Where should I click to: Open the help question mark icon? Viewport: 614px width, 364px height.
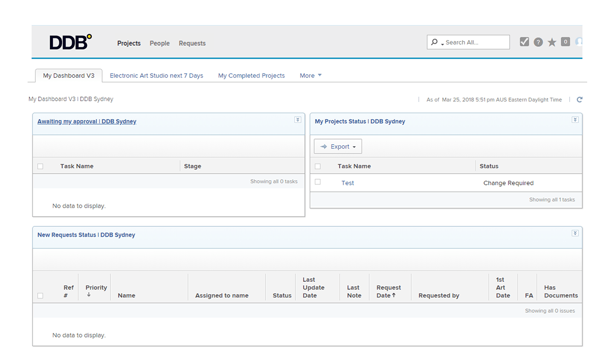538,42
